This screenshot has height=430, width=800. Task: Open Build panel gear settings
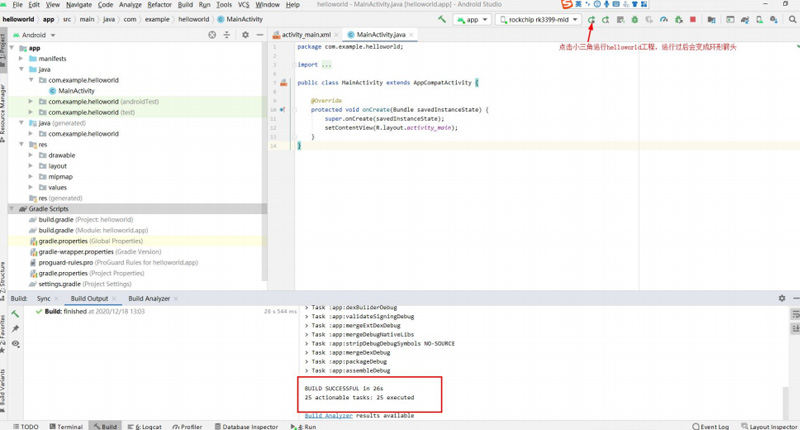click(x=782, y=298)
